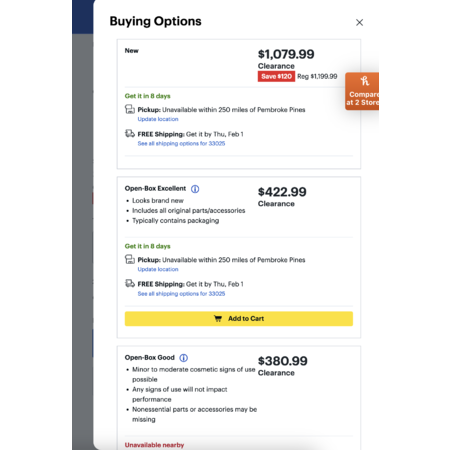Update location link under Open-Box Excellent
The width and height of the screenshot is (450, 450).
pyautogui.click(x=158, y=269)
